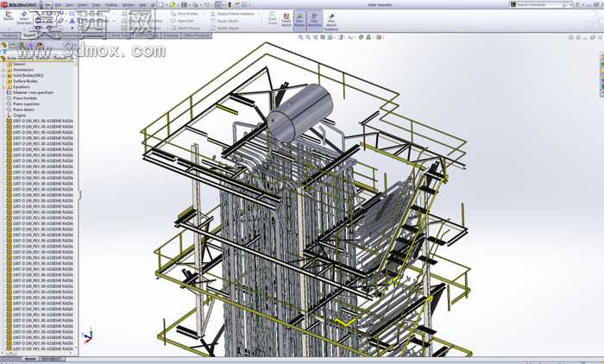Click the Open document icon
This screenshot has width=604, height=364.
173,4
